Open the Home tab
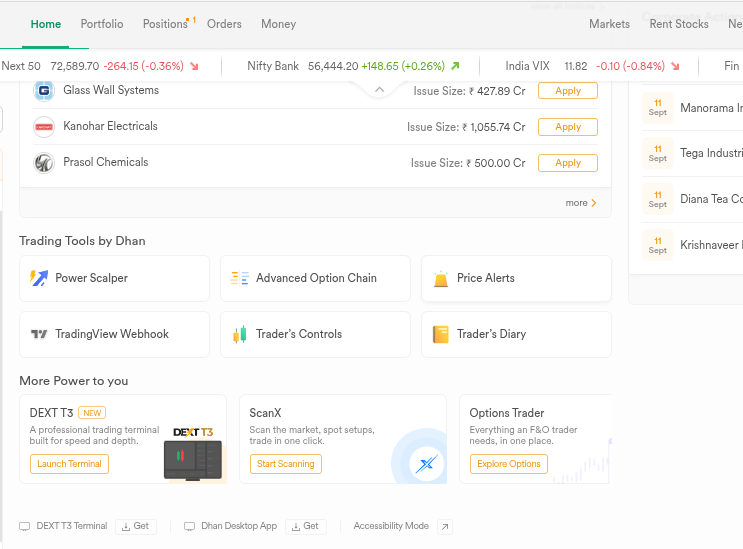This screenshot has width=743, height=549. [x=45, y=24]
